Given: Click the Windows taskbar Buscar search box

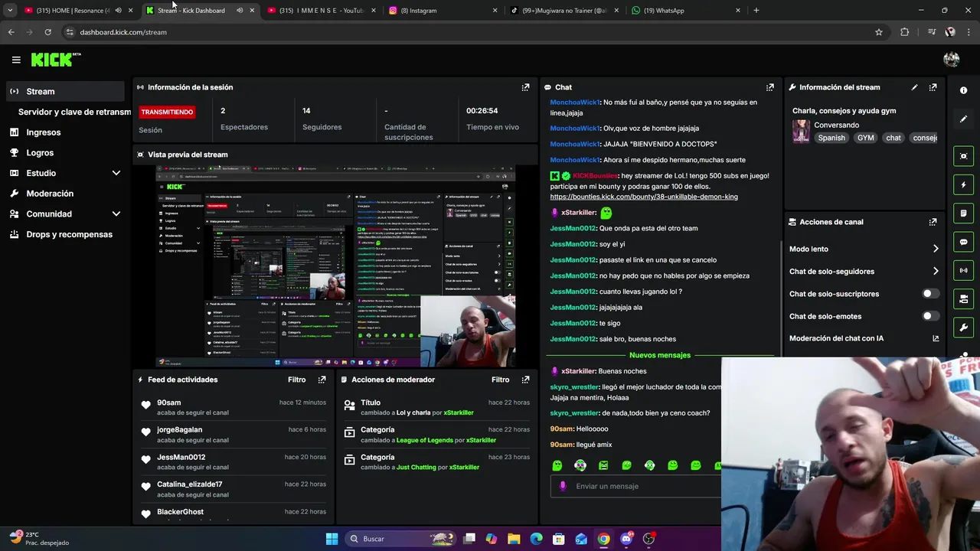Looking at the screenshot, I should pos(400,539).
